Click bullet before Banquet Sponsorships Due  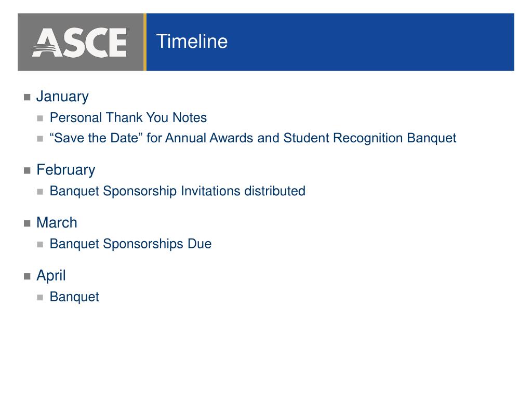pos(40,245)
